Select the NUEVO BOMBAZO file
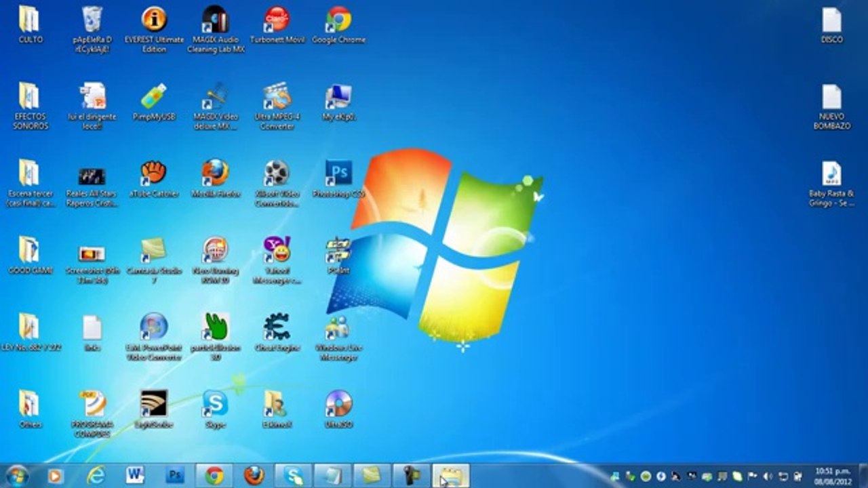This screenshot has width=868, height=488. (x=832, y=106)
